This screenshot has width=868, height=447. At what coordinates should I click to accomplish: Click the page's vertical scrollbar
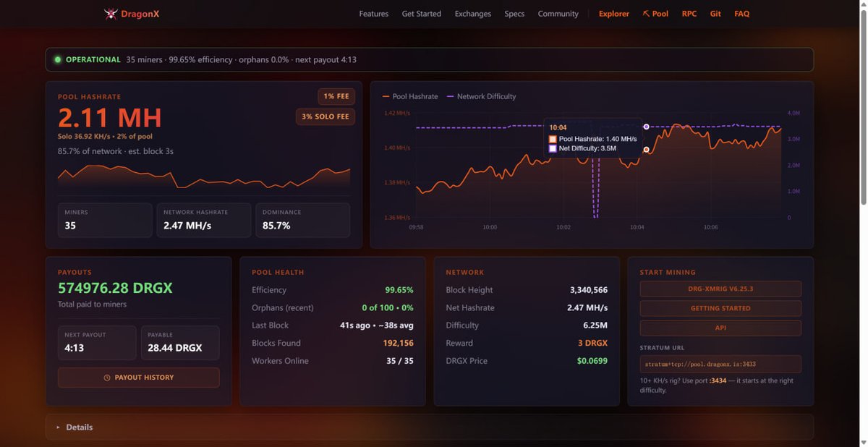pyautogui.click(x=862, y=108)
